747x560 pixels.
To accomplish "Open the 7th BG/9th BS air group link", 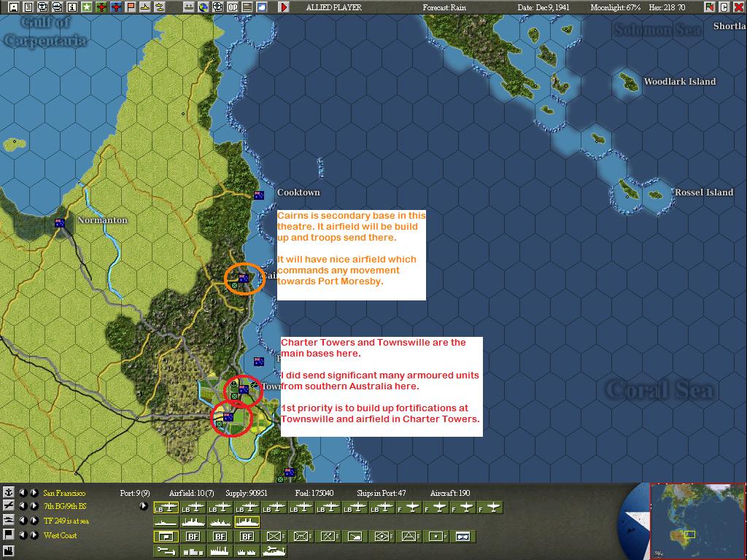I will (x=65, y=506).
